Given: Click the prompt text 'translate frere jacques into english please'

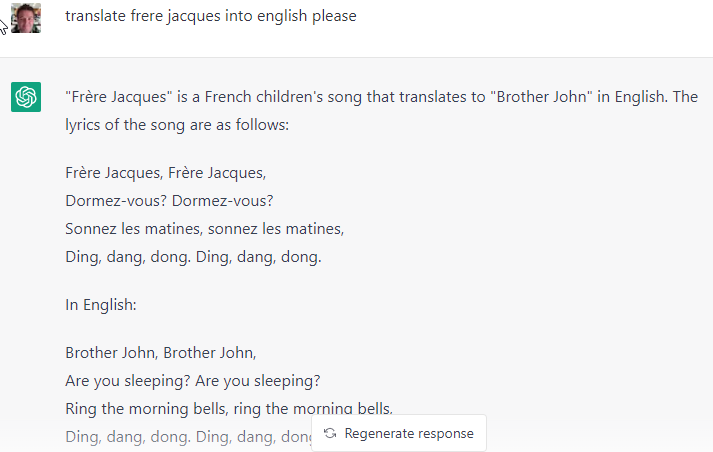Looking at the screenshot, I should [211, 16].
